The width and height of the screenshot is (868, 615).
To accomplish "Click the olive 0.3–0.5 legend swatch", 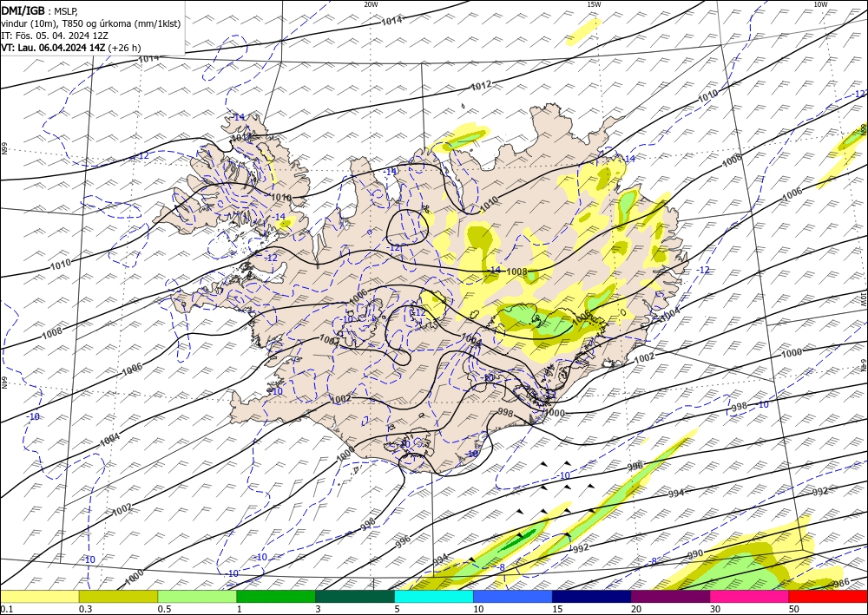I will (118, 597).
